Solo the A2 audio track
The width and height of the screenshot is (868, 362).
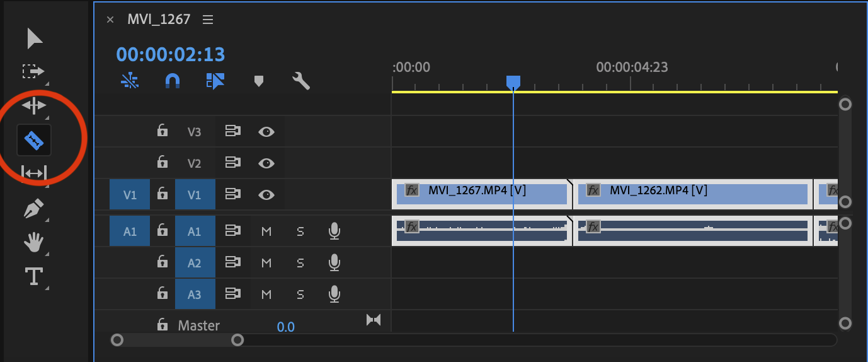(x=300, y=262)
